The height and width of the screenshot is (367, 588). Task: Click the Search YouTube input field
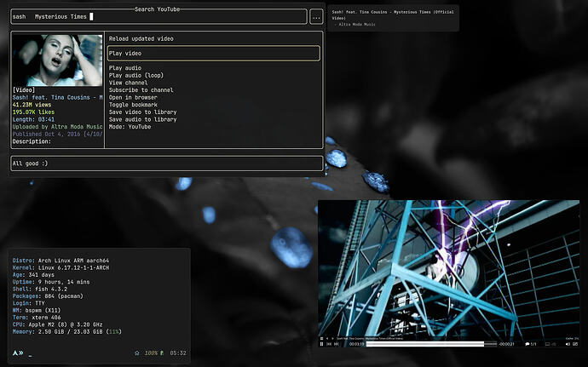(159, 16)
